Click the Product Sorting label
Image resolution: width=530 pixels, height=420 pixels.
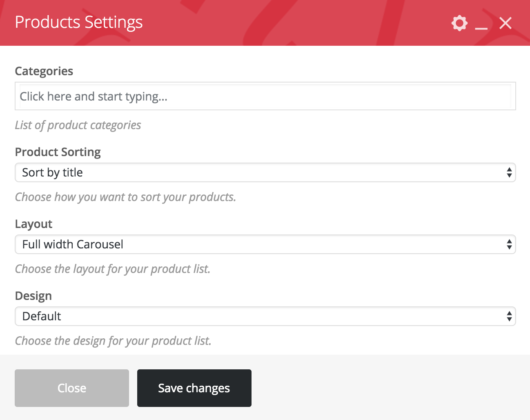(58, 152)
